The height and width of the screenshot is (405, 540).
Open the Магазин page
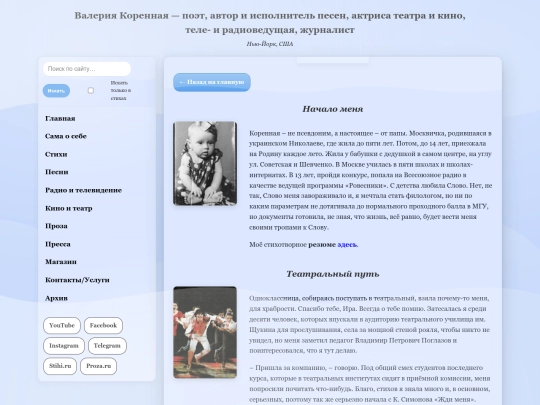61,262
